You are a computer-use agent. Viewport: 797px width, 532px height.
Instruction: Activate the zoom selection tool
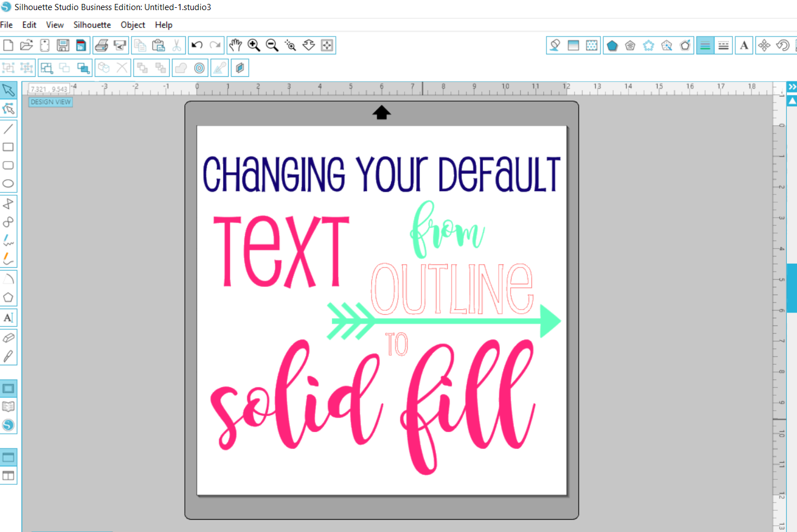[x=290, y=45]
